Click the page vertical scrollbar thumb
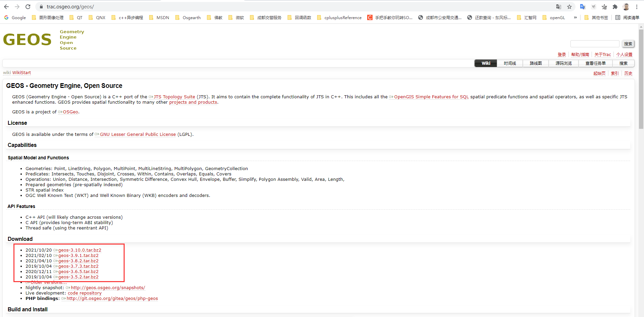Image resolution: width=644 pixels, height=317 pixels. [x=641, y=79]
